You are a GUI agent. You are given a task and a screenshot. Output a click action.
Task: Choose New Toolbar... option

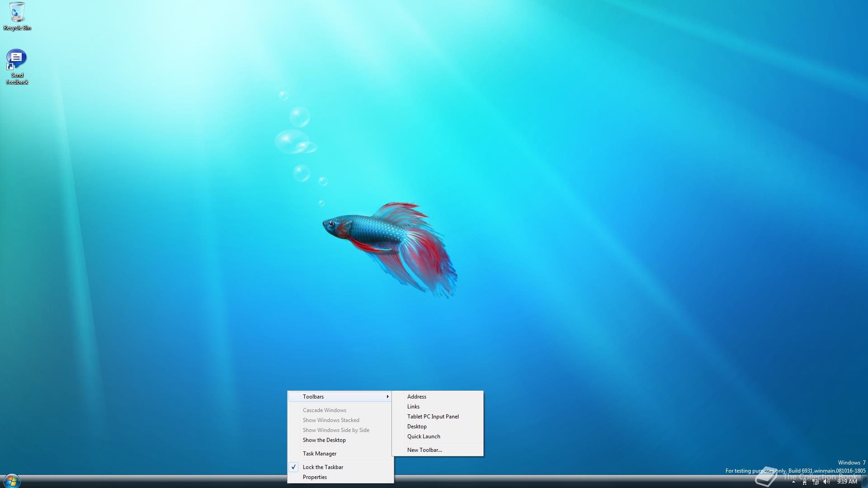pyautogui.click(x=438, y=450)
